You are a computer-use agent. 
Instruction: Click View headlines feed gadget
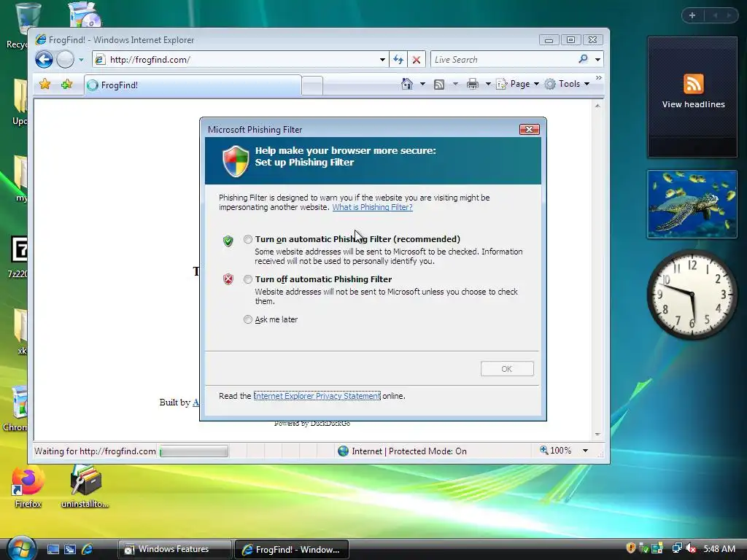(x=693, y=97)
